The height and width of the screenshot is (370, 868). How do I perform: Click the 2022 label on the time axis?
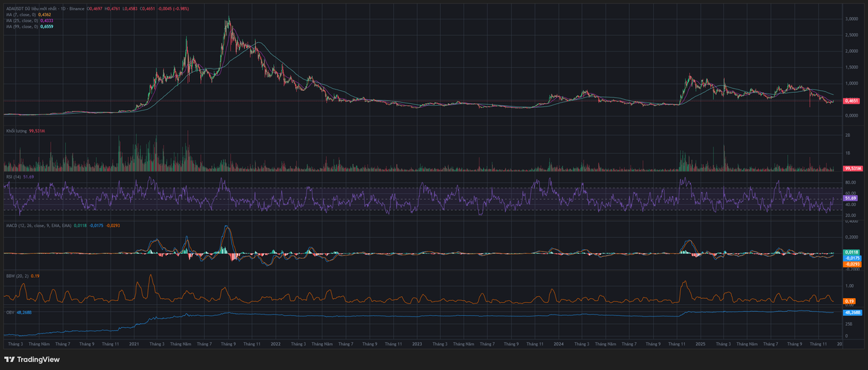click(275, 344)
